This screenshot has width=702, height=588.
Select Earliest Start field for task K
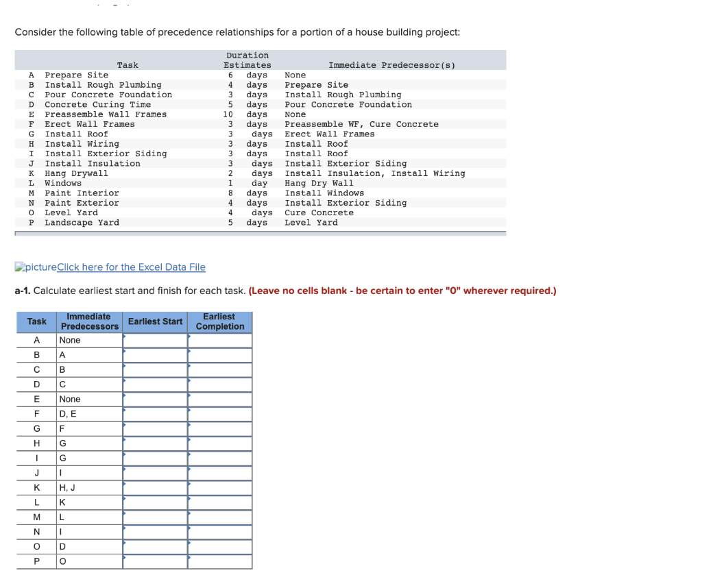(155, 488)
